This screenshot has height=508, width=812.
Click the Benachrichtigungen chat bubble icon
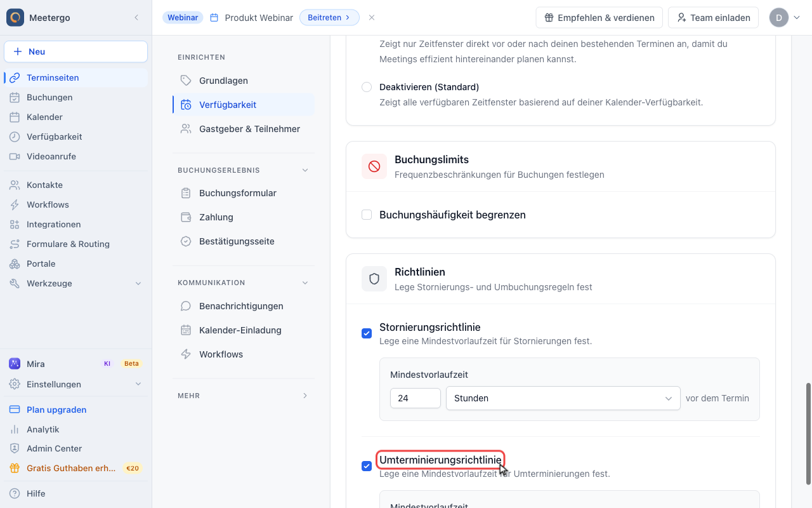click(186, 306)
